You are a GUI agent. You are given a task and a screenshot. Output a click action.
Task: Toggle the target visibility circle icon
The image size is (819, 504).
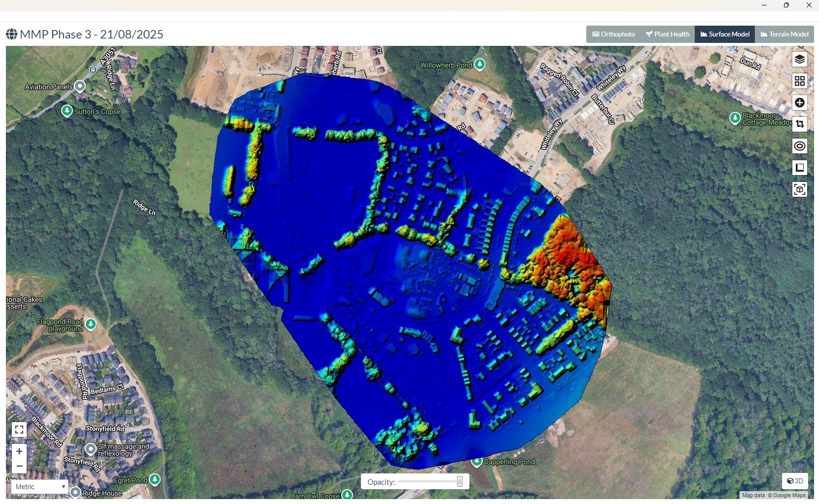pyautogui.click(x=800, y=146)
